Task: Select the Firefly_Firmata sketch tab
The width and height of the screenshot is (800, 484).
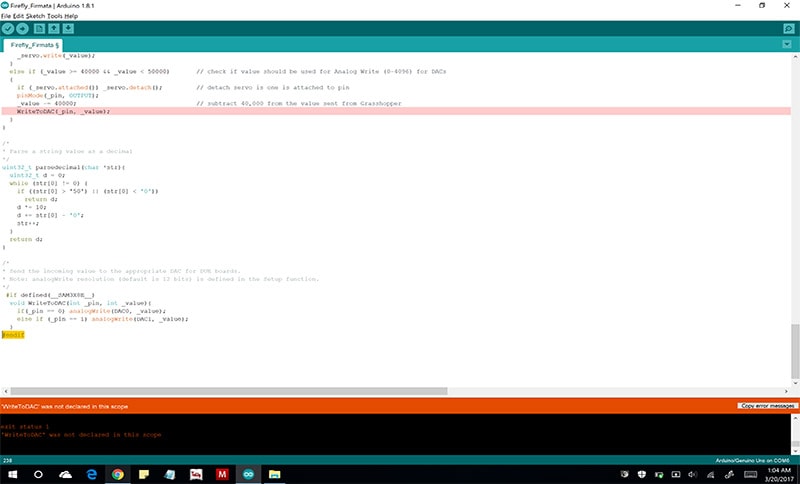Action: [x=33, y=45]
